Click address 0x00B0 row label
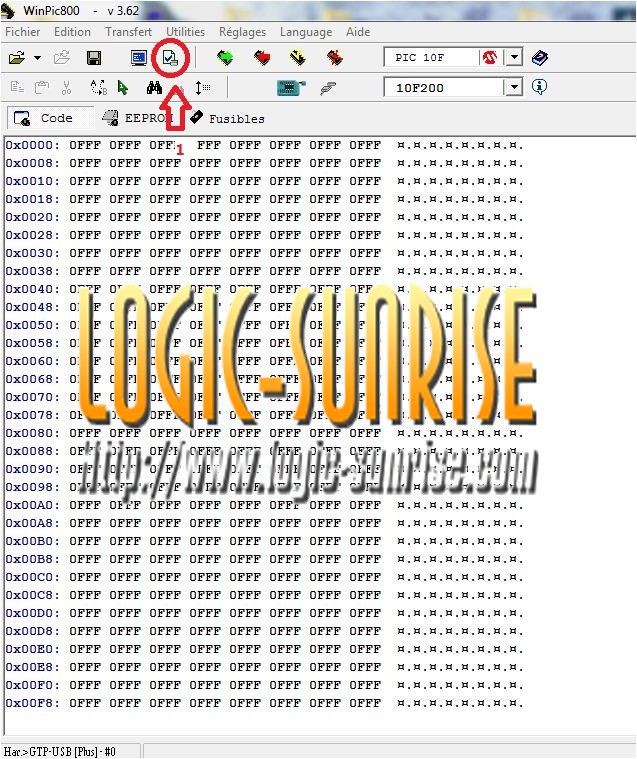Viewport: 637px width, 759px height. 32,541
